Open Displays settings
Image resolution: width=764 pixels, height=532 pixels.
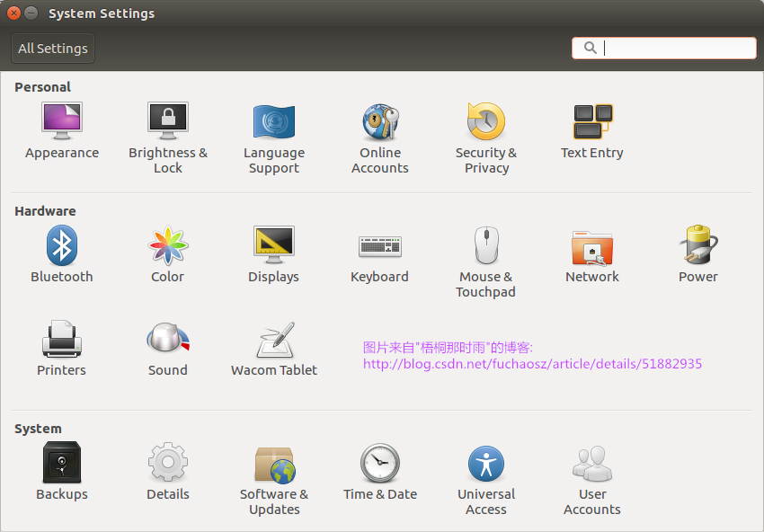(274, 253)
